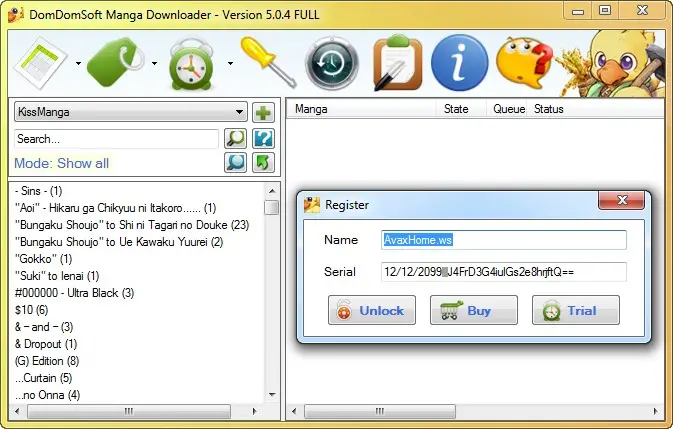
Task: Click the green alarm clock icon
Action: (191, 64)
